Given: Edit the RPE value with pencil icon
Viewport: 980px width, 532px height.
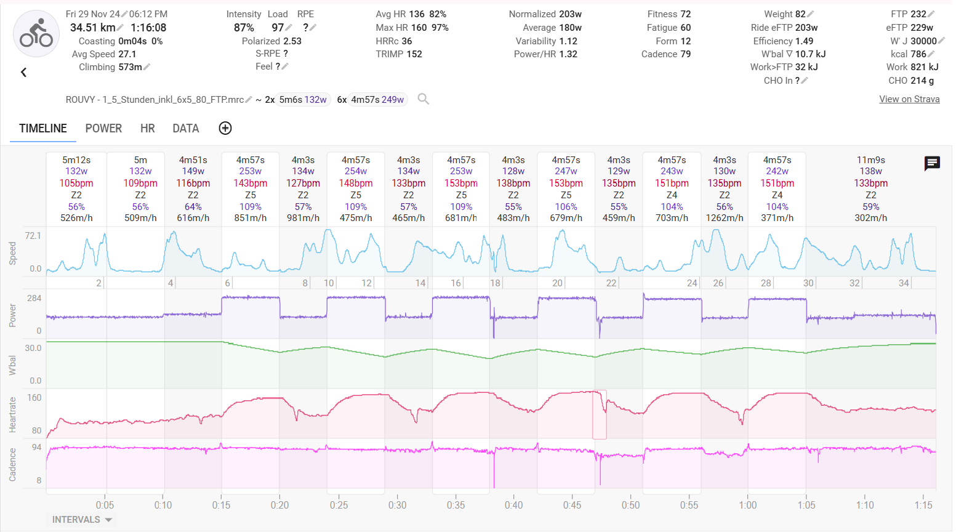Looking at the screenshot, I should (313, 28).
